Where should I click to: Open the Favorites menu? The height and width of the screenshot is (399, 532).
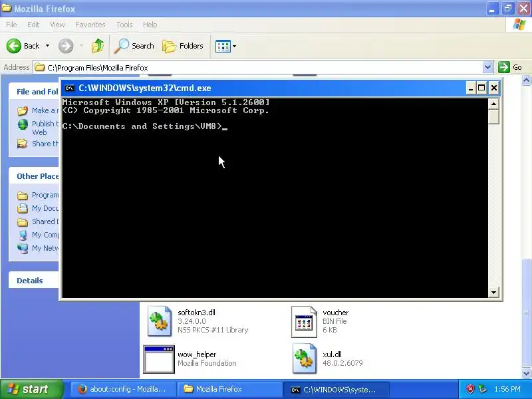pyautogui.click(x=90, y=25)
